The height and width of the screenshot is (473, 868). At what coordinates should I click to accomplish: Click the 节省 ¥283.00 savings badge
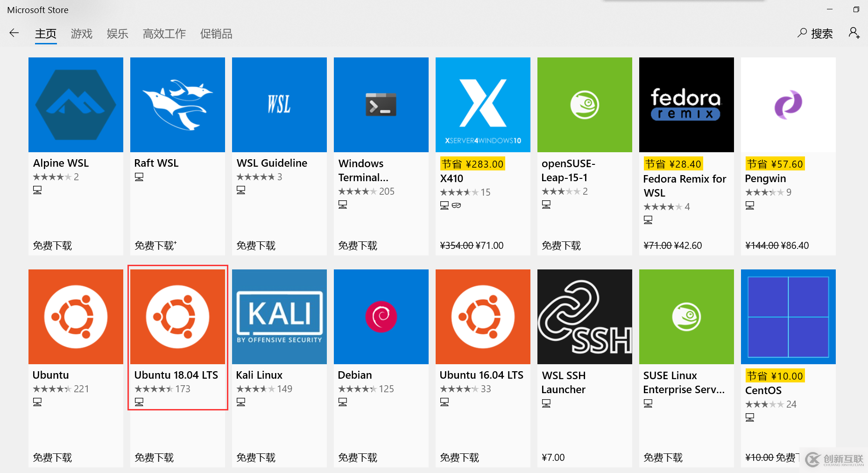[x=473, y=164]
